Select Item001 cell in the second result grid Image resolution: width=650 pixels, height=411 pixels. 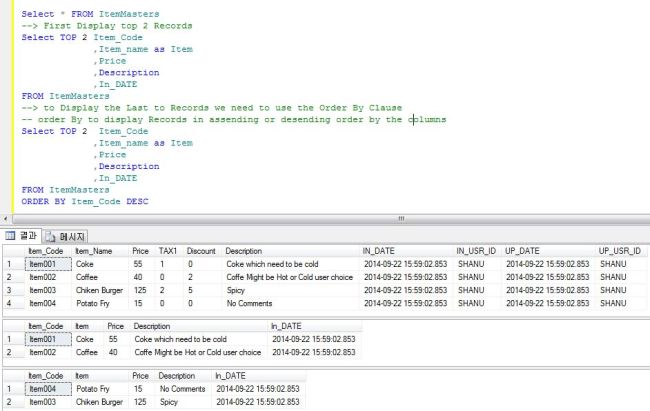(x=48, y=339)
